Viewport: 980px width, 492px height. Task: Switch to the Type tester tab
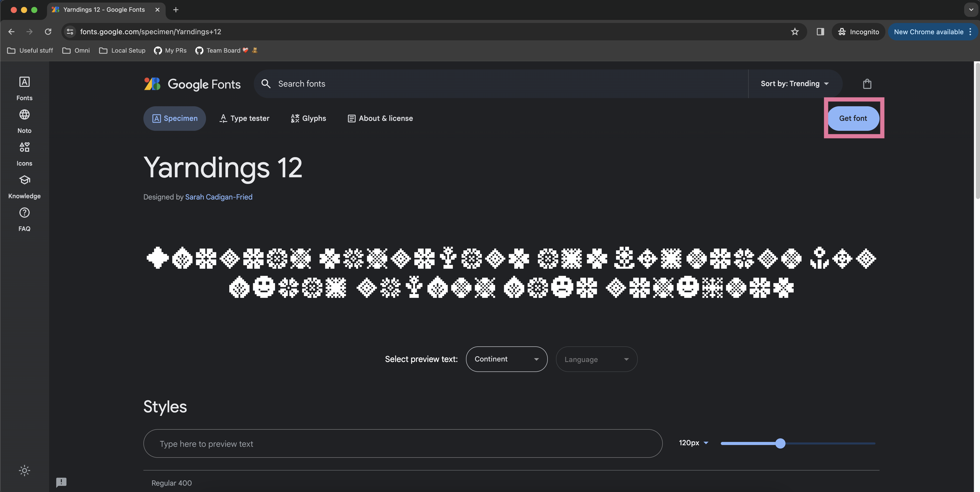tap(244, 118)
